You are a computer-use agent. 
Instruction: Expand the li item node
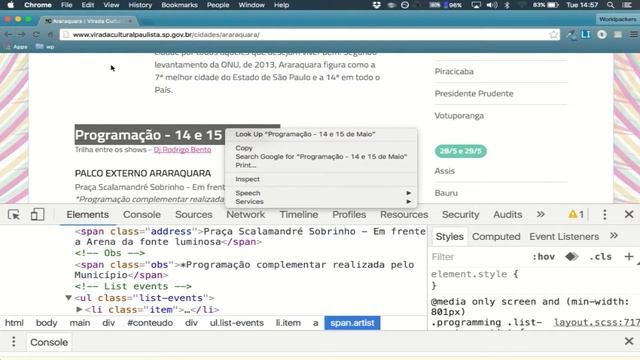(x=79, y=309)
